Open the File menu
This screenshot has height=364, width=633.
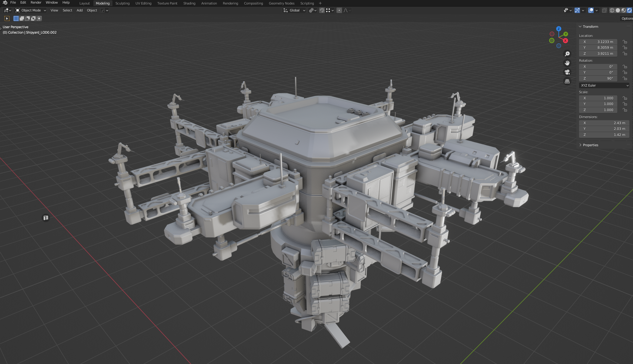[x=13, y=2]
